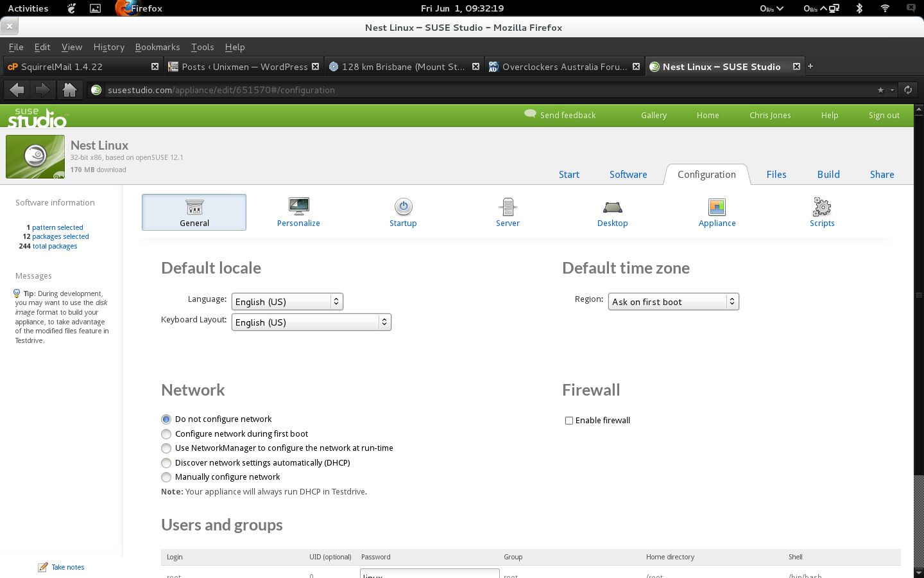Screen dimensions: 924x578
Task: Open the Keyboard Layout dropdown
Action: (x=311, y=322)
